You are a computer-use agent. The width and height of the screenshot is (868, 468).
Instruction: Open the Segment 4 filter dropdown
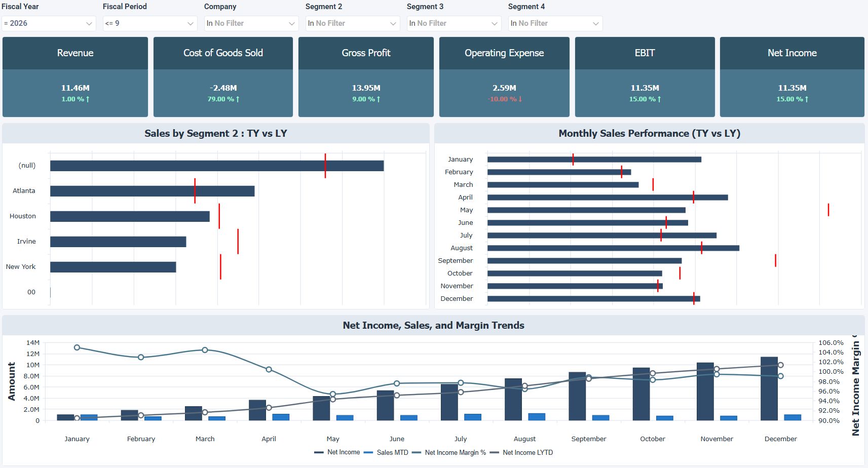555,23
